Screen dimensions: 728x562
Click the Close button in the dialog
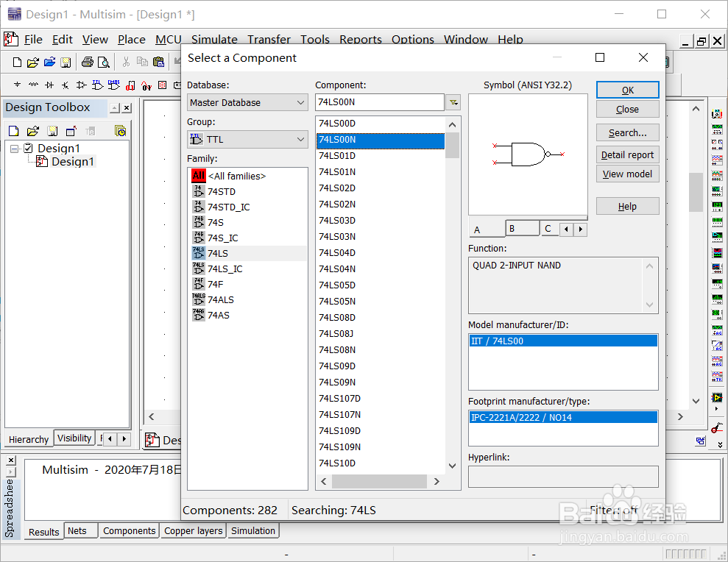point(627,109)
